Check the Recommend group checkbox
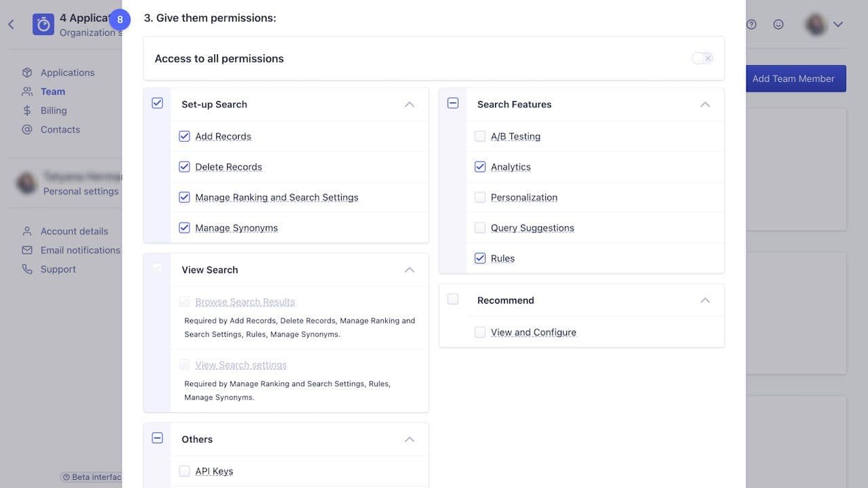The image size is (868, 488). click(453, 299)
